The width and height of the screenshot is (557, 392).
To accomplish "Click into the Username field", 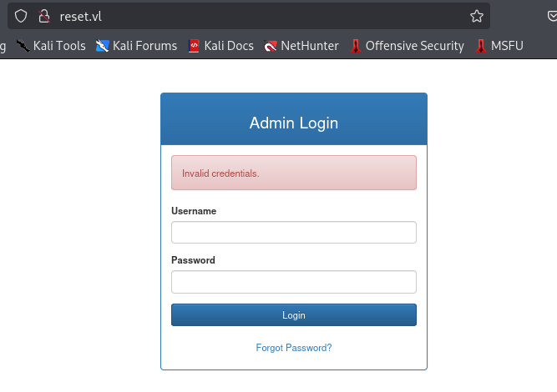I will coord(293,233).
